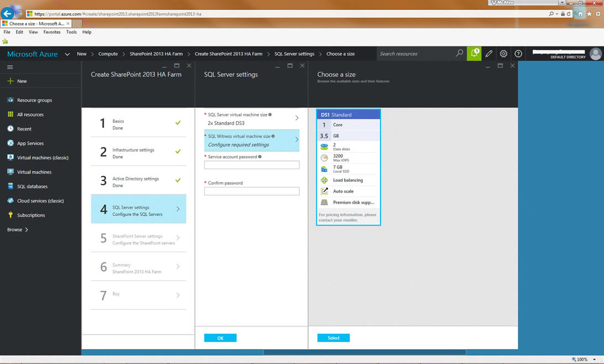Click the help question mark icon
Screen dimensions: 604x364
click(x=518, y=54)
